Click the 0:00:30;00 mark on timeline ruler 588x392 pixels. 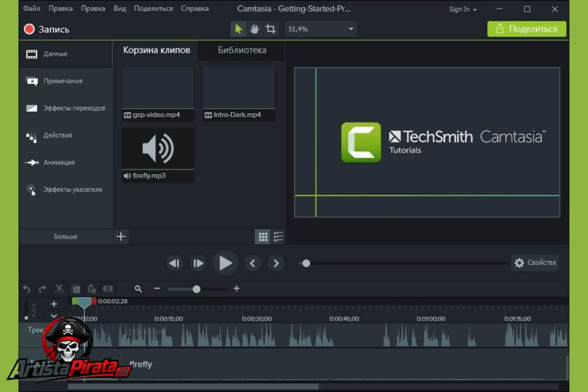(257, 318)
